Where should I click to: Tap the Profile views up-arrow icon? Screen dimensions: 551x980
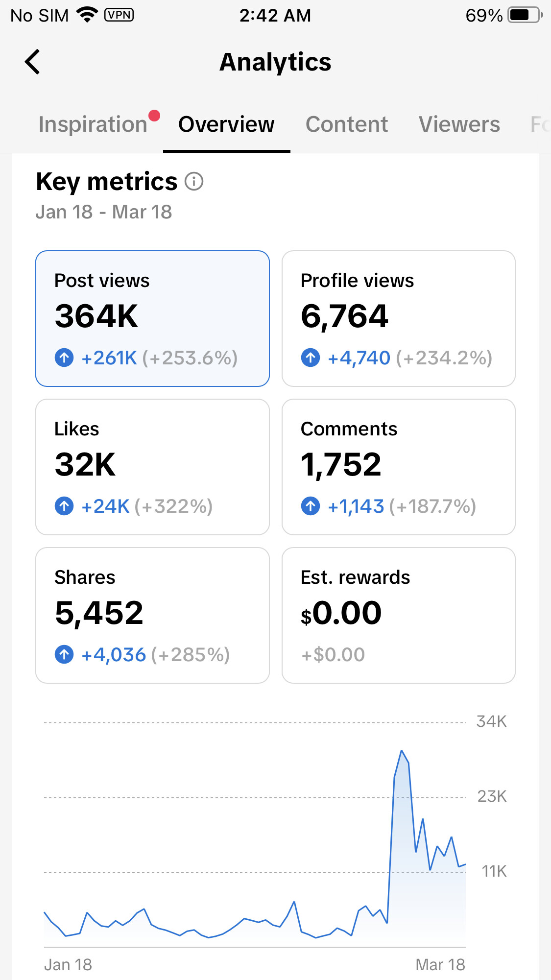click(311, 358)
